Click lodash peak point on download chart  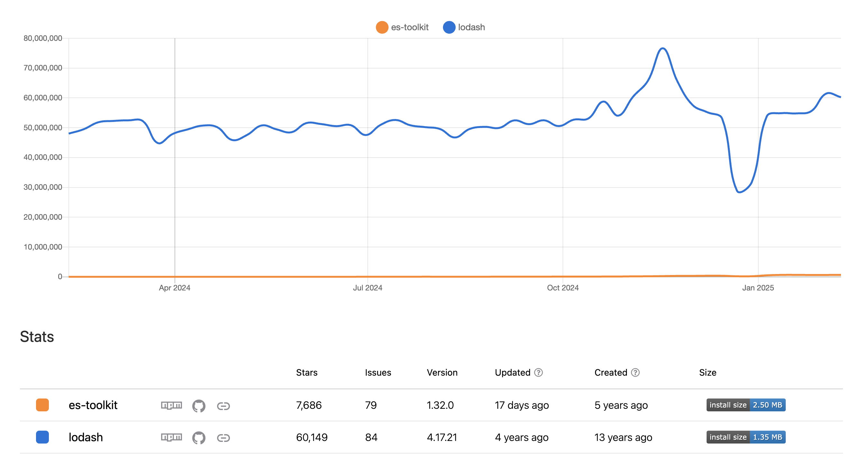click(663, 49)
